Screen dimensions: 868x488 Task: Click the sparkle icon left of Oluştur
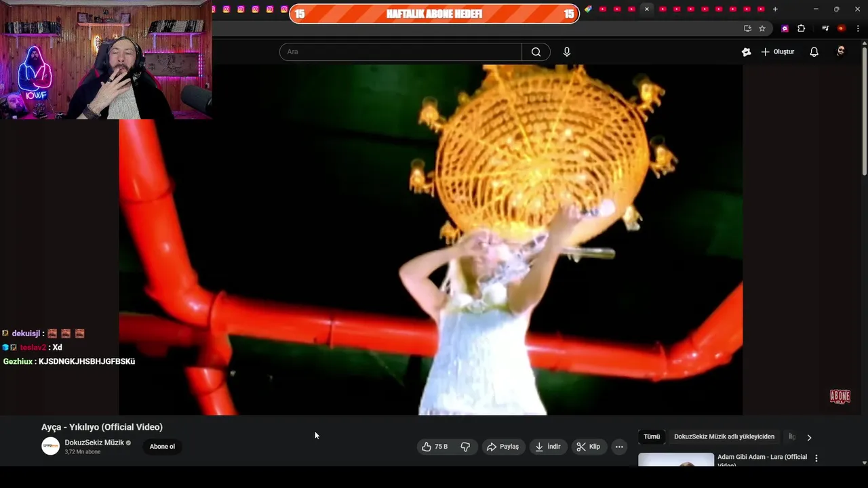(x=746, y=52)
